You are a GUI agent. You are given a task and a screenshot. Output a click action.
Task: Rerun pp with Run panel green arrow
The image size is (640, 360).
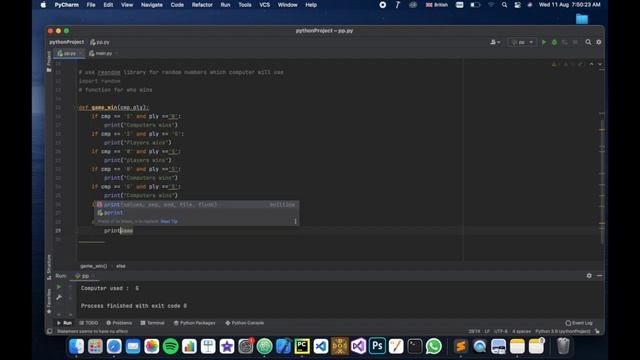click(59, 287)
